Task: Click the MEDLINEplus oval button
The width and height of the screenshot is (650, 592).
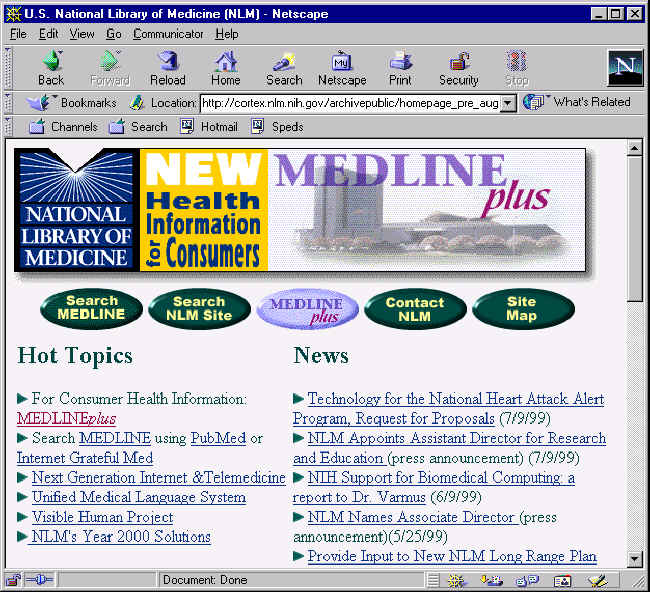Action: point(307,309)
